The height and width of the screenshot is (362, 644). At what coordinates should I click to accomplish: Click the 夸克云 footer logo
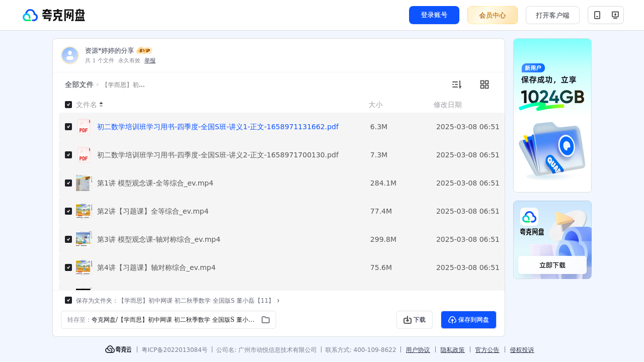point(118,349)
